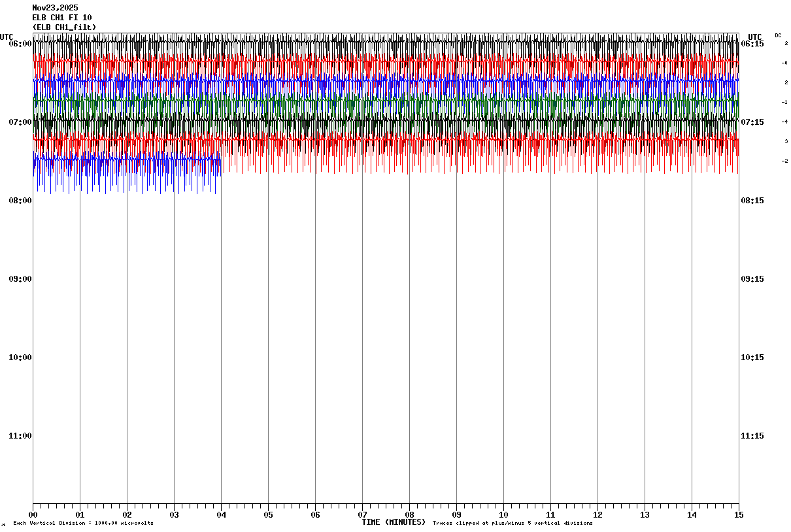Viewport: 791px width, 532px height.
Task: Click the vertical division microvolts note
Action: click(x=83, y=524)
